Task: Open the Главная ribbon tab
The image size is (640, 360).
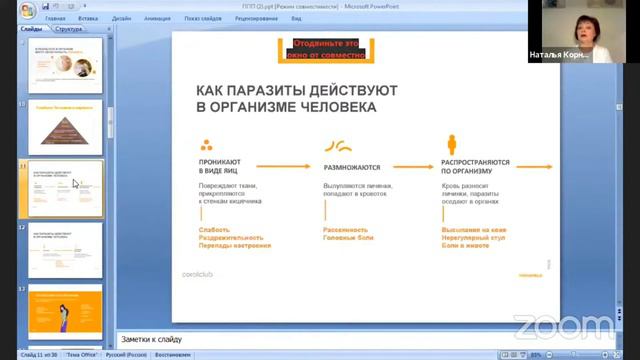Action: pos(55,19)
